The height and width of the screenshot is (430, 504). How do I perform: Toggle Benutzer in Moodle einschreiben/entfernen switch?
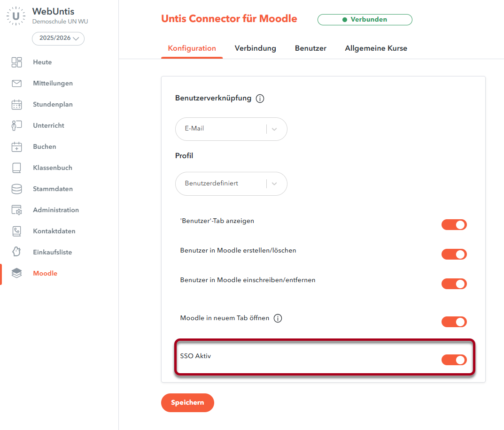454,284
